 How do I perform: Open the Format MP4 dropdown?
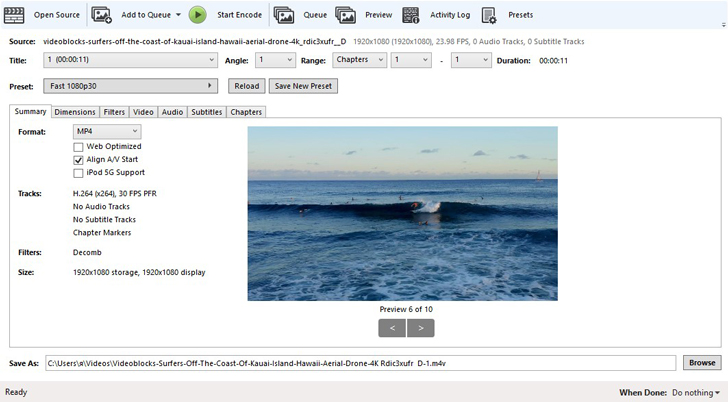tap(107, 132)
